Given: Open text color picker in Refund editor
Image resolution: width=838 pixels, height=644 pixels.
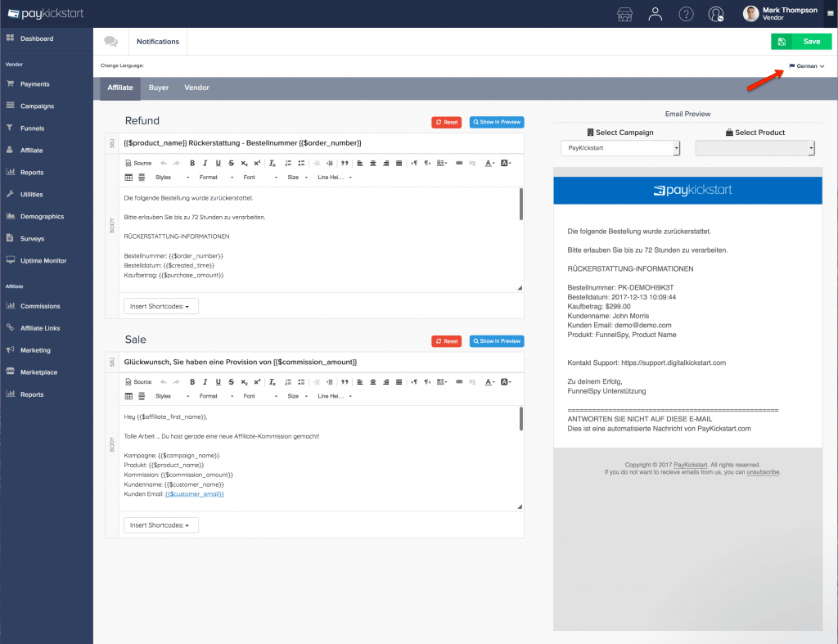Looking at the screenshot, I should coord(489,163).
